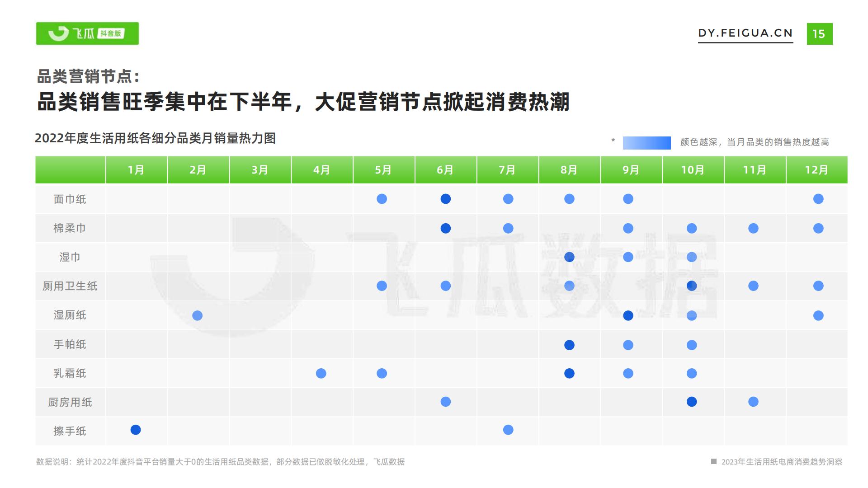Click the dark 擦手纸 dot in 1月
Screen dimensions: 868x488
136,430
